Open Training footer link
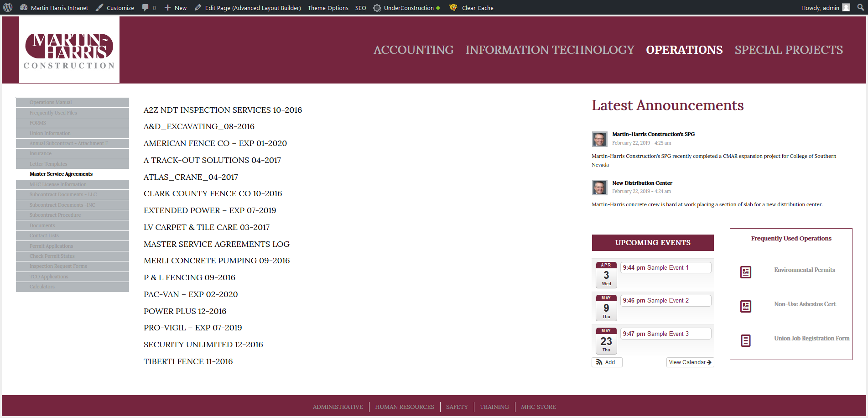The height and width of the screenshot is (418, 868). [x=494, y=407]
